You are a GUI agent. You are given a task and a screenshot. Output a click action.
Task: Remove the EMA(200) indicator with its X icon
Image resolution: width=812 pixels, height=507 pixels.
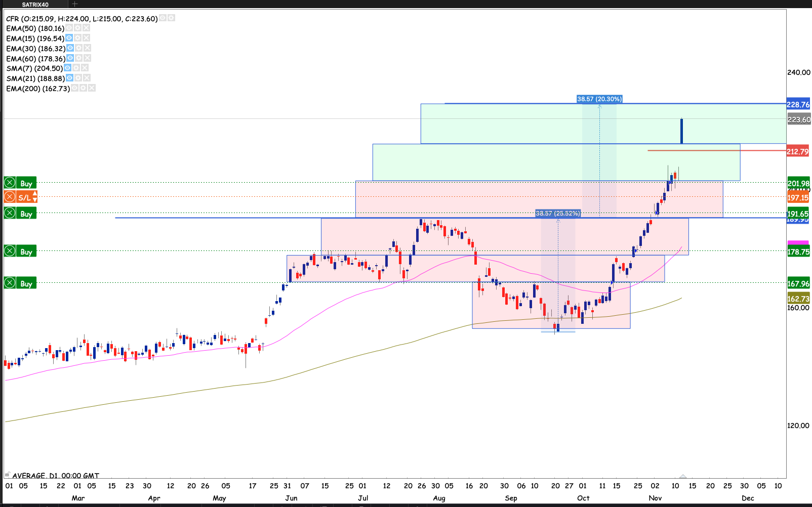pyautogui.click(x=92, y=88)
